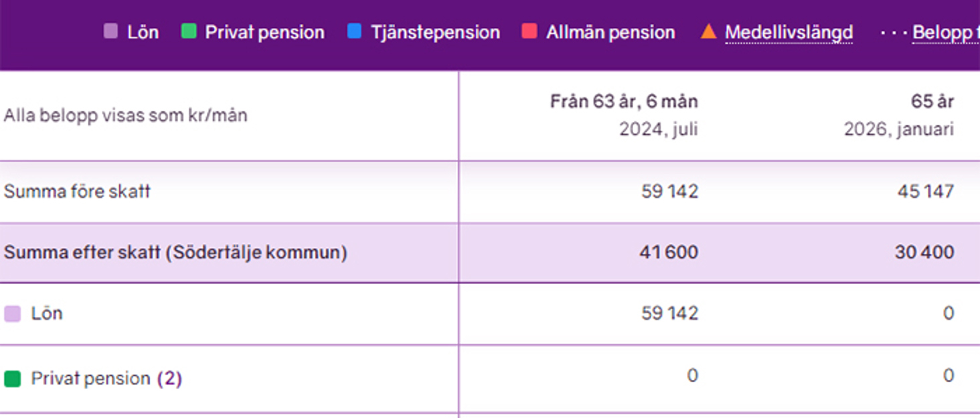This screenshot has width=980, height=418.
Task: Click the Lön row color square
Action: (12, 314)
